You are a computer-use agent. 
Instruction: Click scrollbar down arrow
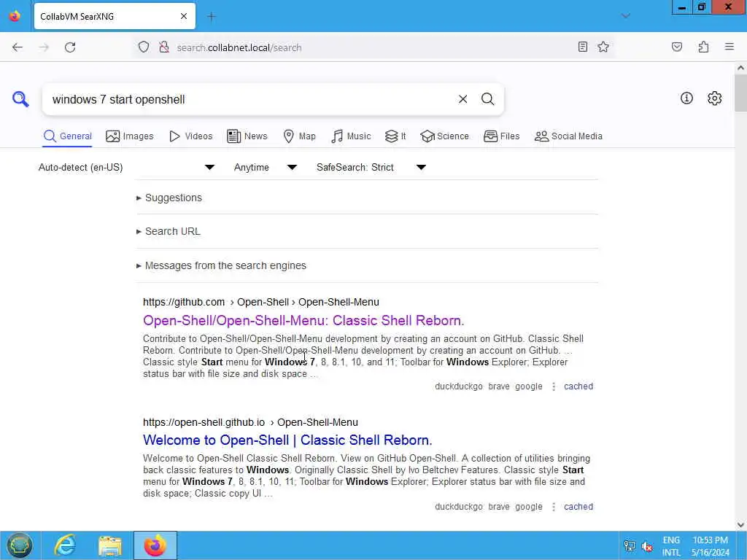click(x=740, y=525)
